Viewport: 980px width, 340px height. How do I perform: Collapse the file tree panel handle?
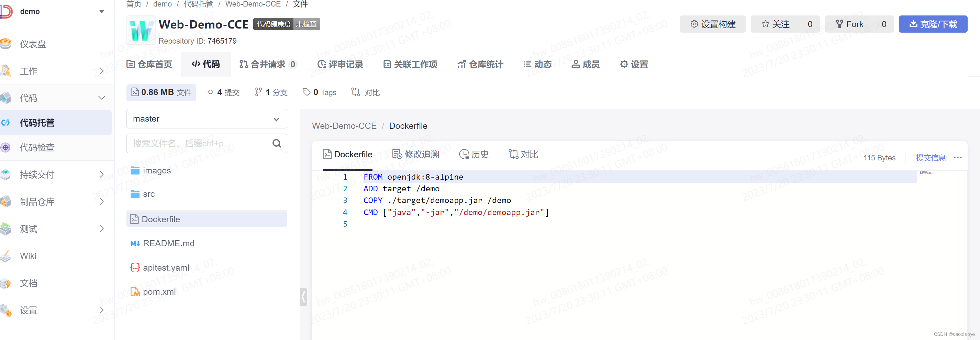303,297
